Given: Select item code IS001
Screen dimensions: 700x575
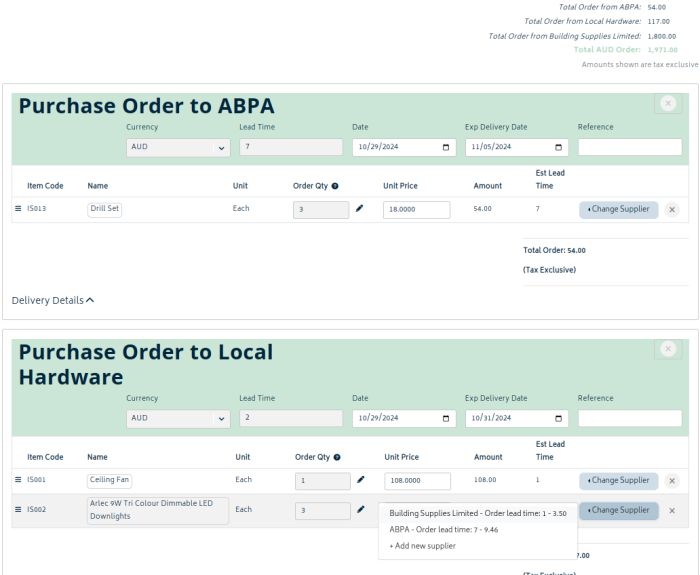Looking at the screenshot, I should (x=37, y=479).
